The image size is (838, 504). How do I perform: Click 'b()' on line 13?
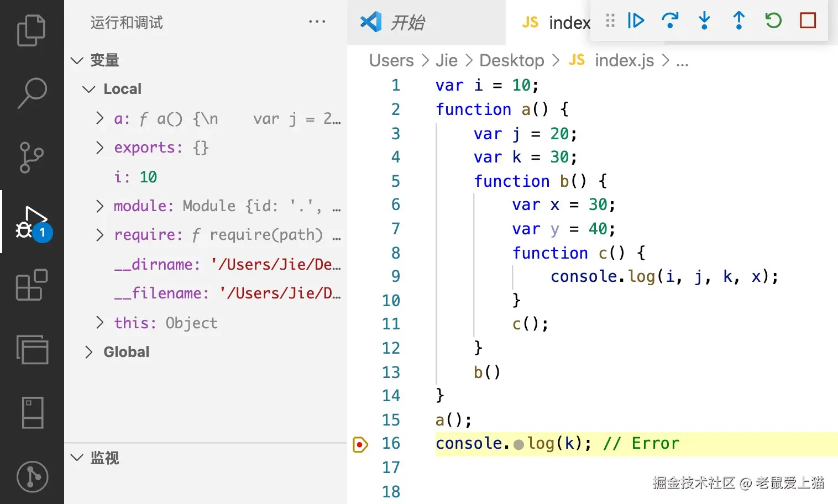pyautogui.click(x=487, y=372)
